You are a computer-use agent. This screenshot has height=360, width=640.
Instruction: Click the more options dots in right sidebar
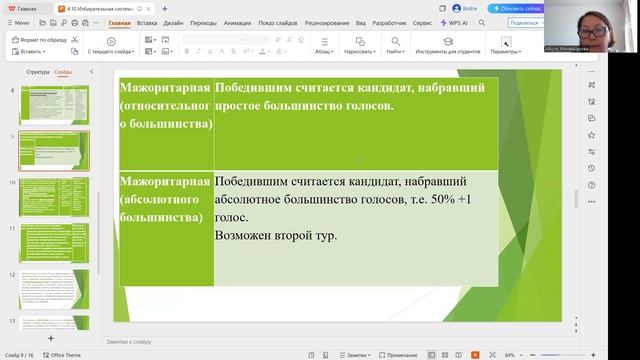point(591,202)
